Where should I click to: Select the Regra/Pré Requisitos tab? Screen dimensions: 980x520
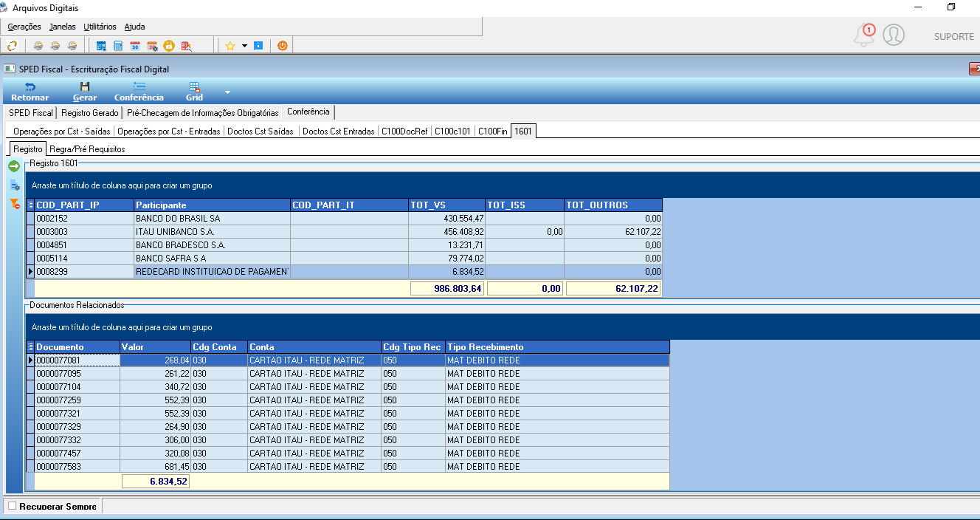[x=87, y=149]
